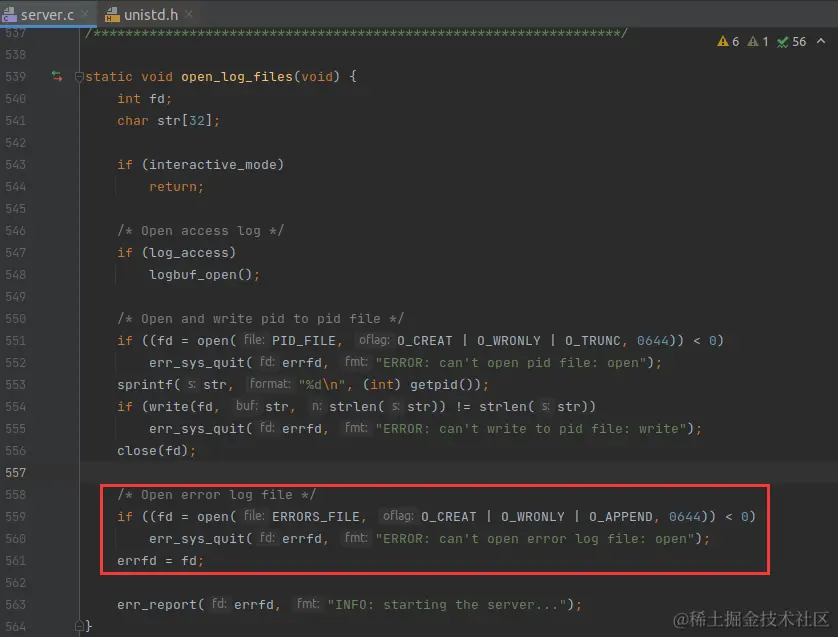Click the O_TRUNC flag
Viewport: 838px width, 637px height.
click(593, 340)
